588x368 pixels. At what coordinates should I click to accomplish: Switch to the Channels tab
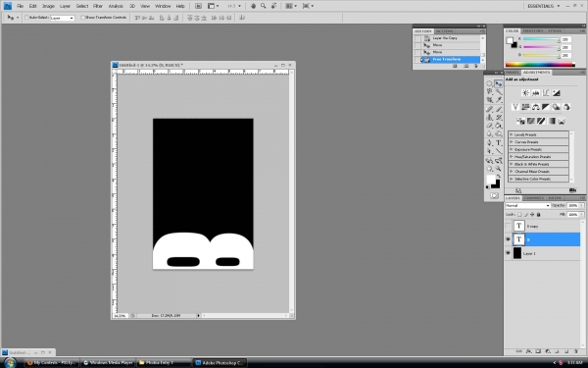point(534,198)
